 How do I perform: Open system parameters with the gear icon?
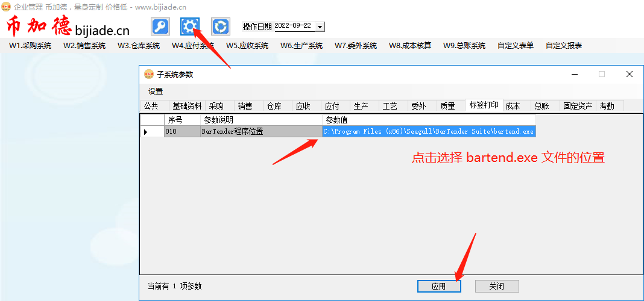190,26
